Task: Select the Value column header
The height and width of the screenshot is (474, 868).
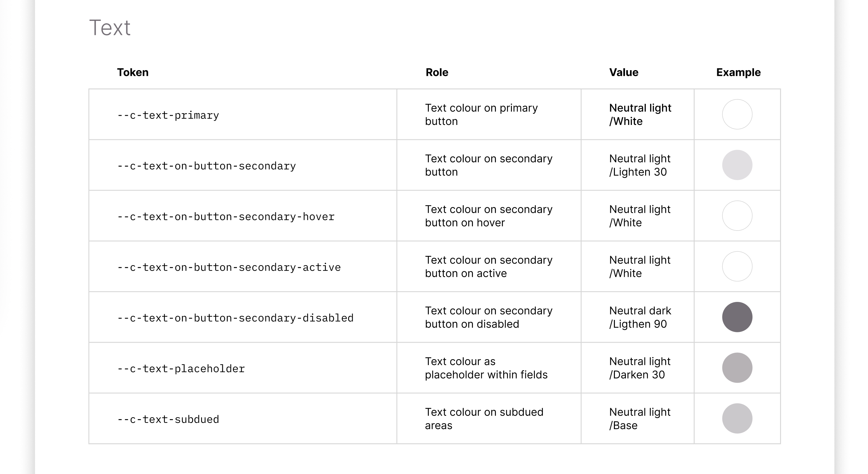Action: click(x=623, y=72)
